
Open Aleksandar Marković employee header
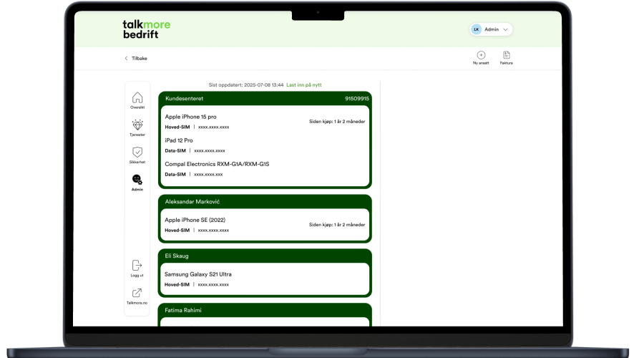pyautogui.click(x=265, y=202)
